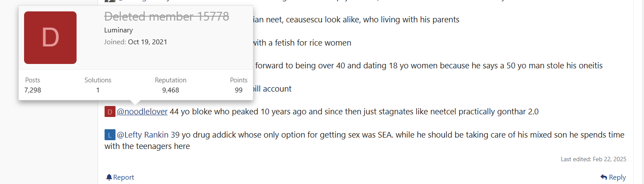Click the Reply button text
Screen dimensions: 644x184
click(617, 177)
